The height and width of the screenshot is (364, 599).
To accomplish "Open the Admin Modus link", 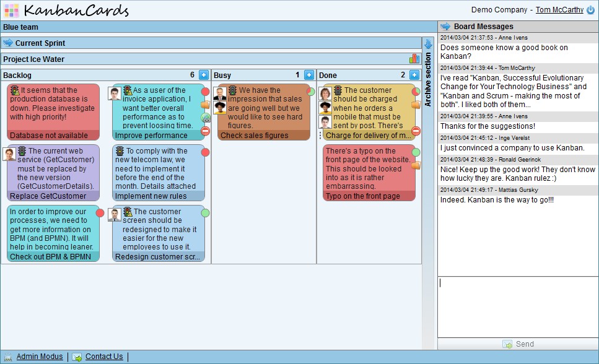I will (40, 357).
